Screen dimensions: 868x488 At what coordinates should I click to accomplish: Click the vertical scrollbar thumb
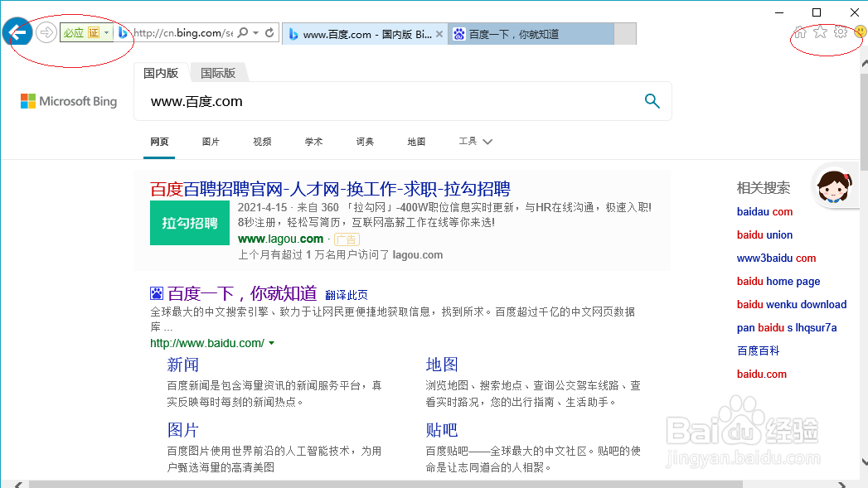[864, 121]
